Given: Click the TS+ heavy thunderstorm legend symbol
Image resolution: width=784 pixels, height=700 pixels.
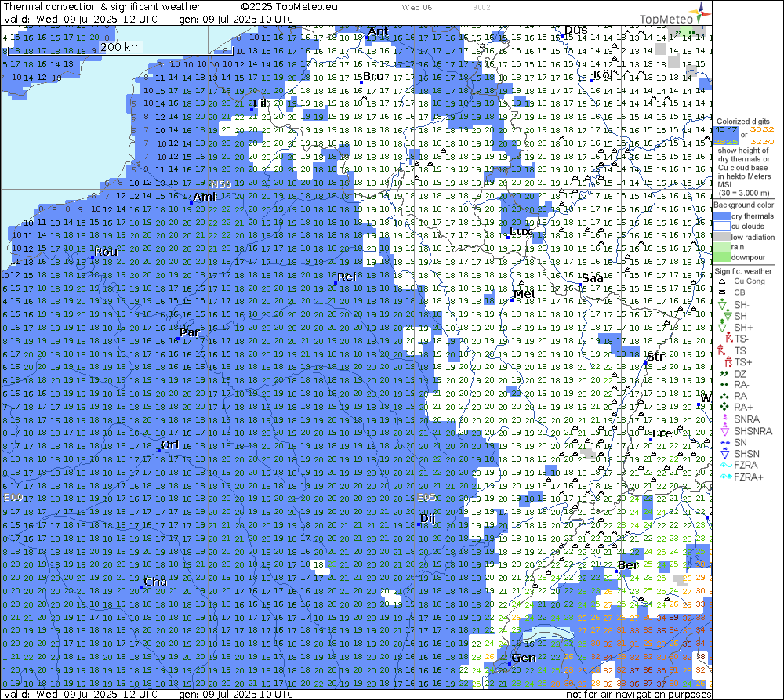Looking at the screenshot, I should (728, 361).
